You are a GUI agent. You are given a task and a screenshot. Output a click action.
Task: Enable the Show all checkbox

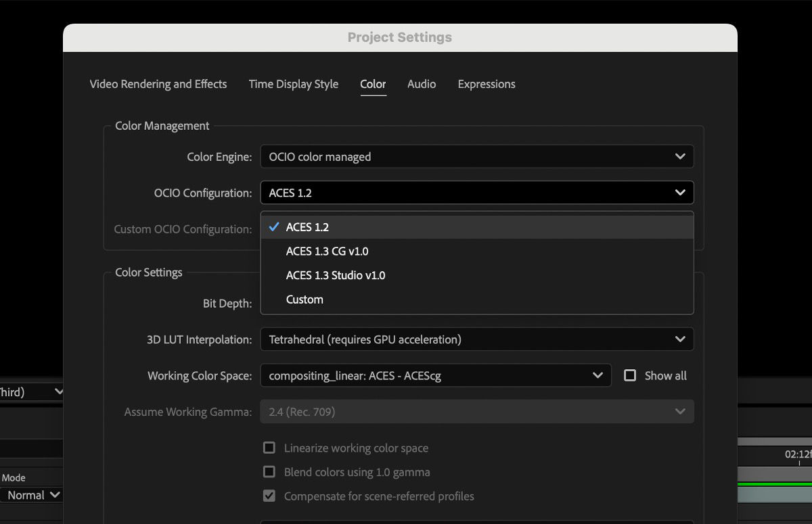[x=630, y=375]
